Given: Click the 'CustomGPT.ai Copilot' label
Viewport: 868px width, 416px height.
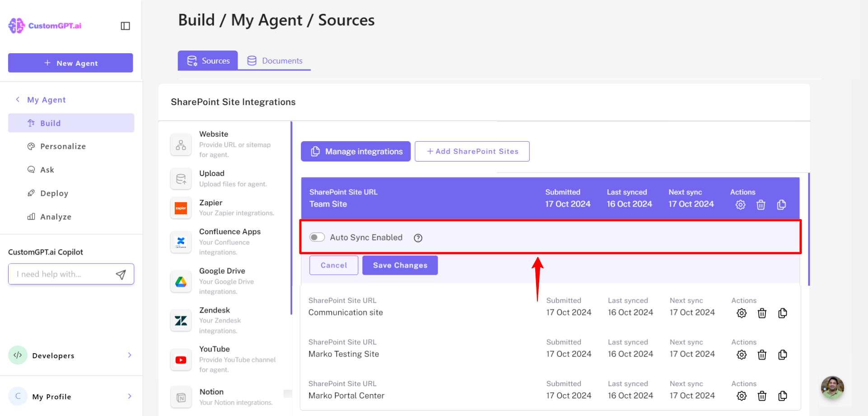Looking at the screenshot, I should (x=46, y=252).
